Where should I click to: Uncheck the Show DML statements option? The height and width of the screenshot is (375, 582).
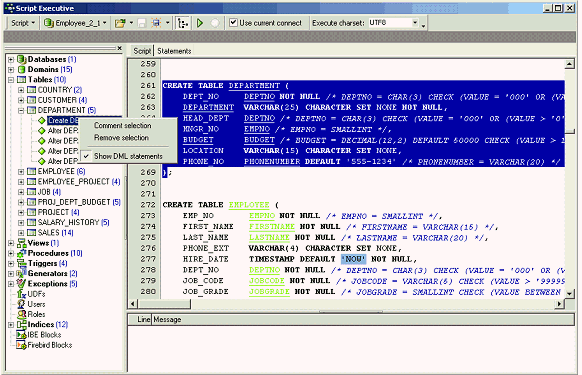(x=128, y=156)
